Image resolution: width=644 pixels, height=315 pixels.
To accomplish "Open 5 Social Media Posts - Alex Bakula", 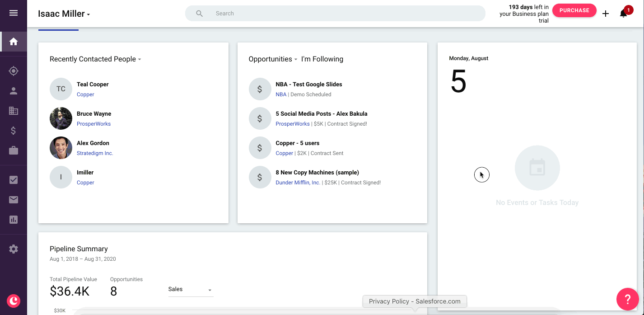I will 322,114.
